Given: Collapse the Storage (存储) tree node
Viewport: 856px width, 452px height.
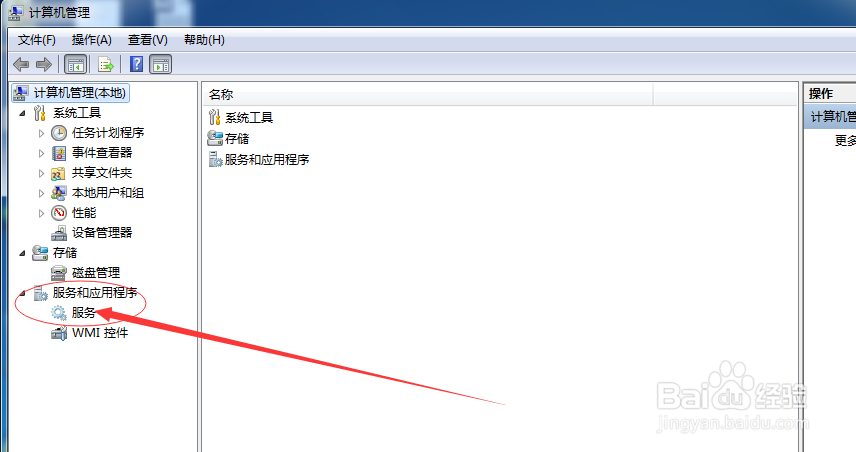Looking at the screenshot, I should click(22, 253).
